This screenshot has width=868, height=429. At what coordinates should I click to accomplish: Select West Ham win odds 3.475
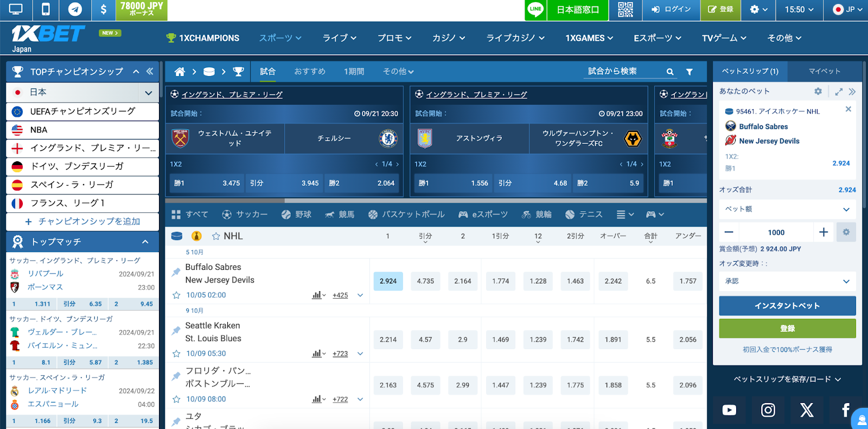207,183
